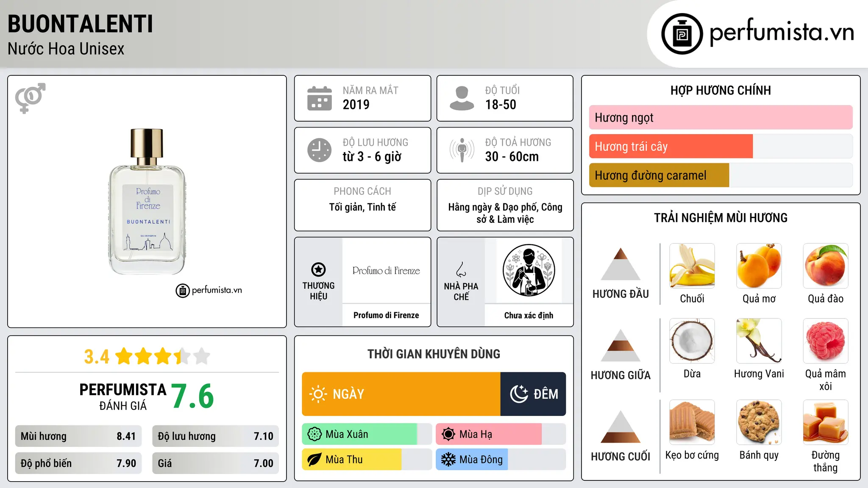The width and height of the screenshot is (868, 488).
Task: Click the sillage icon beside Độ toả hương
Action: point(462,150)
